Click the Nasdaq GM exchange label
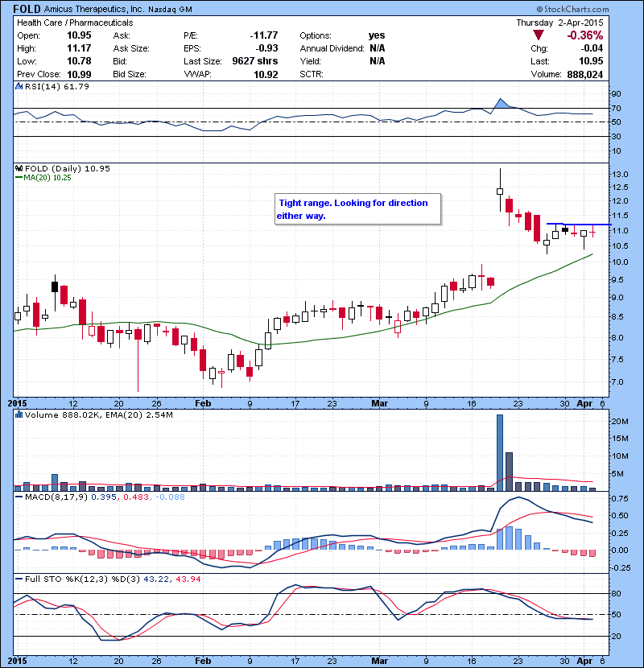The image size is (644, 668). tap(170, 10)
